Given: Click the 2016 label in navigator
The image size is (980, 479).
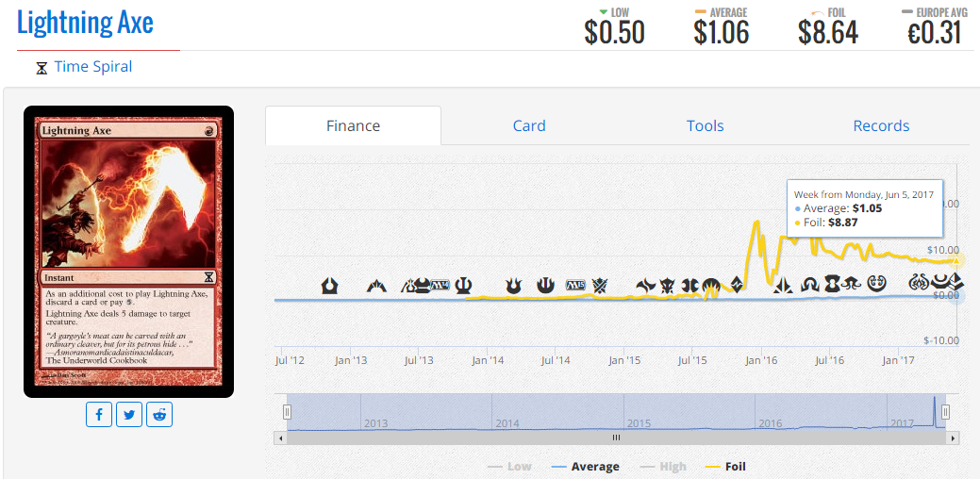Looking at the screenshot, I should (770, 423).
